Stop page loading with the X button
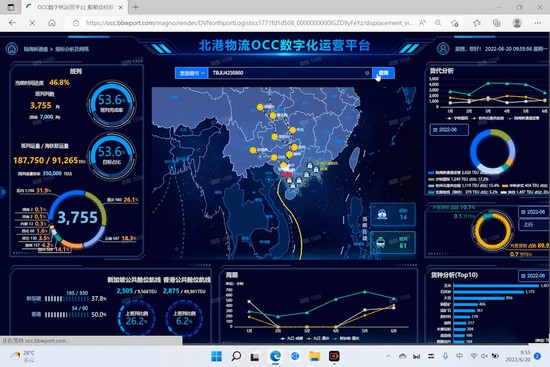550x367 pixels. coord(32,23)
